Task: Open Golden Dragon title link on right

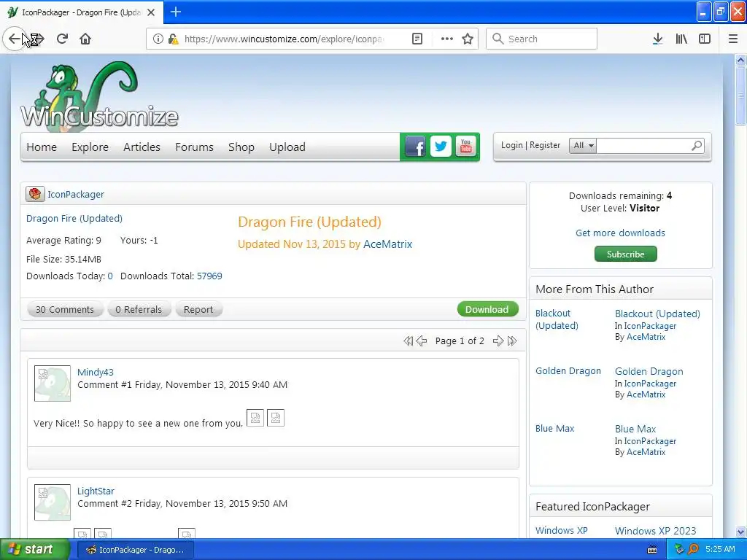Action: pyautogui.click(x=649, y=371)
